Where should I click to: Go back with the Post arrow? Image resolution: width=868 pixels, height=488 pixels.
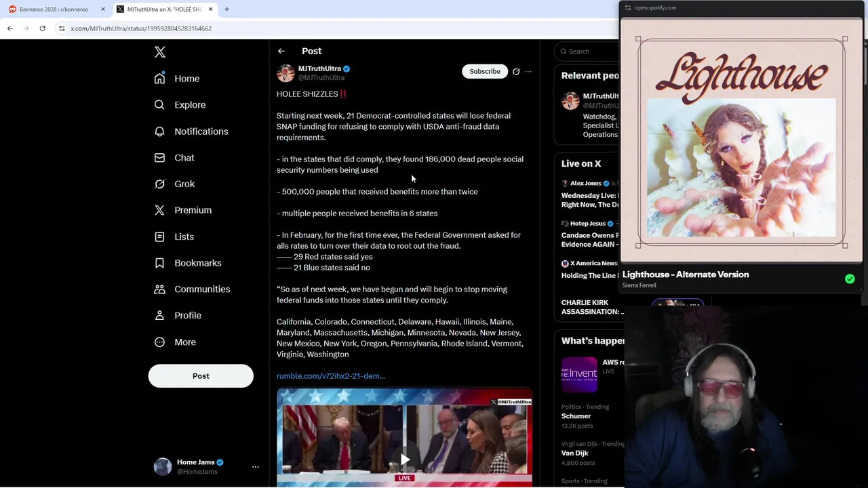pyautogui.click(x=281, y=51)
